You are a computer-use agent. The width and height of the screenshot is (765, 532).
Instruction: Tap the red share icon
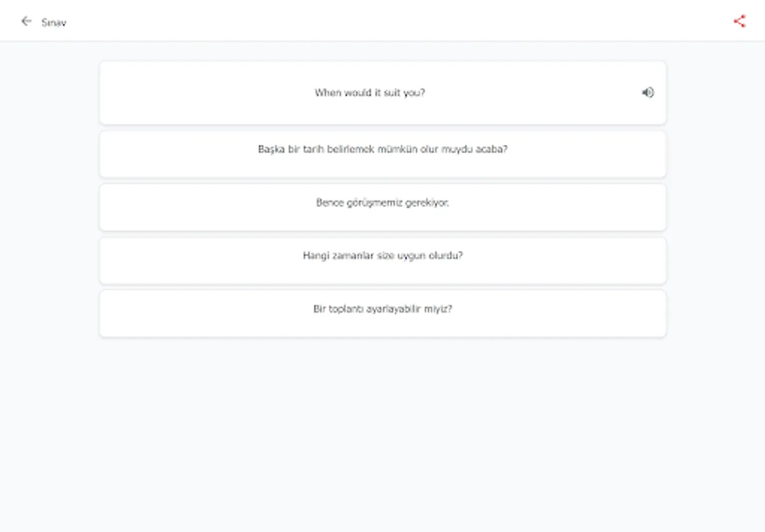point(740,21)
